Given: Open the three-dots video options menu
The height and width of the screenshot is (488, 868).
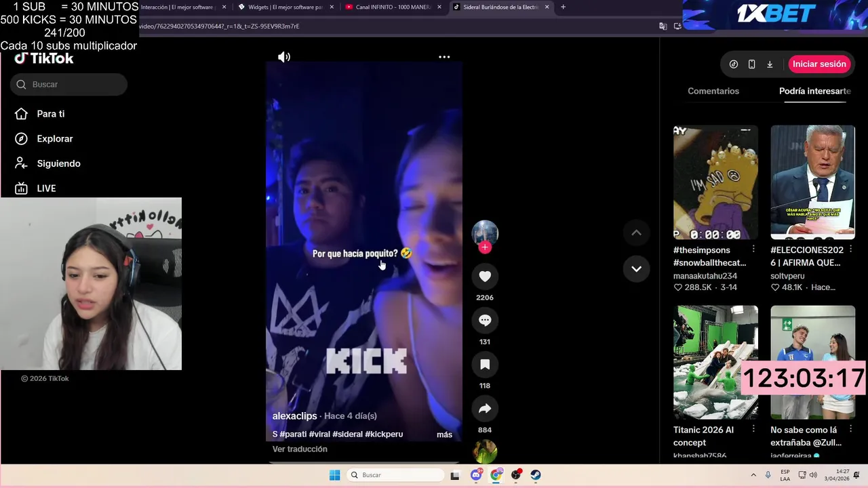Looking at the screenshot, I should coord(444,57).
